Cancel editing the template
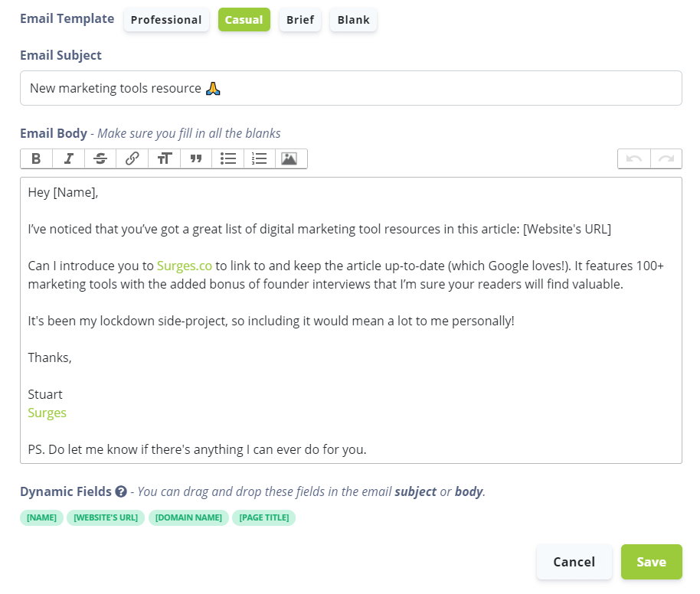 (574, 561)
